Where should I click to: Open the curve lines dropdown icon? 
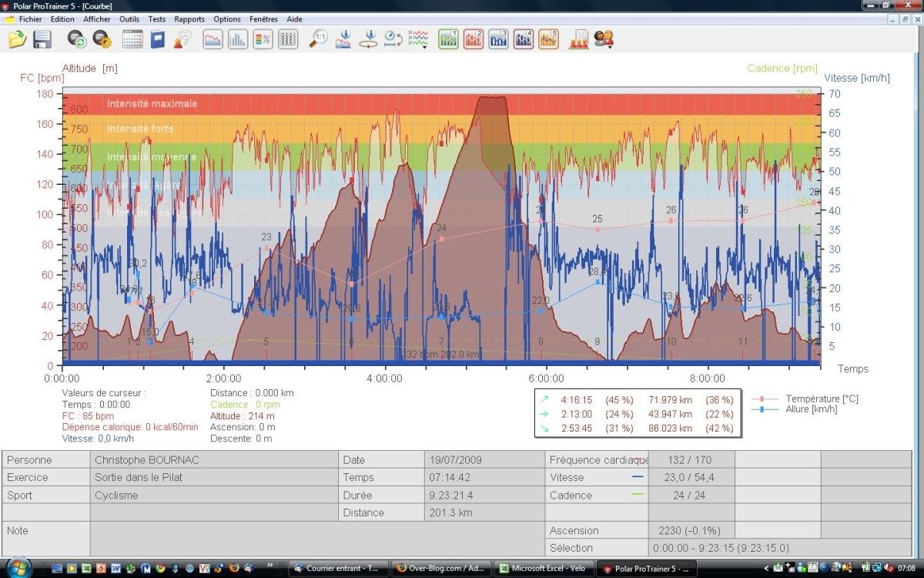(x=418, y=39)
